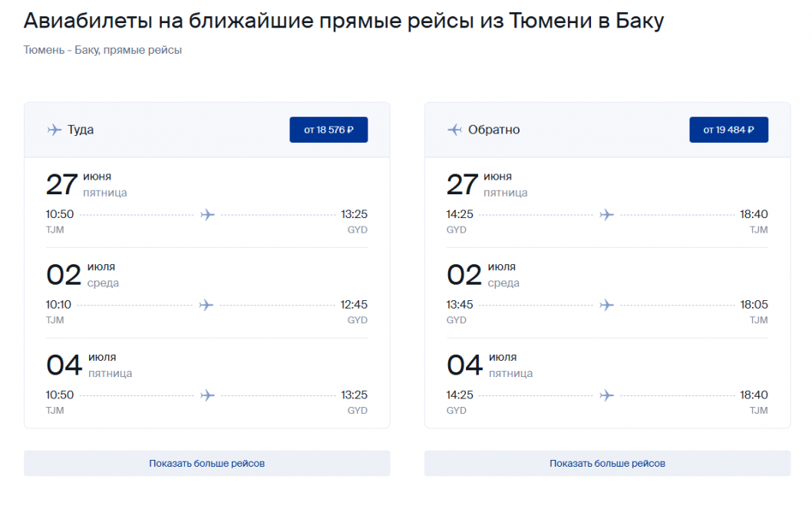
Task: Click the Туда column header label
Action: coord(81,130)
